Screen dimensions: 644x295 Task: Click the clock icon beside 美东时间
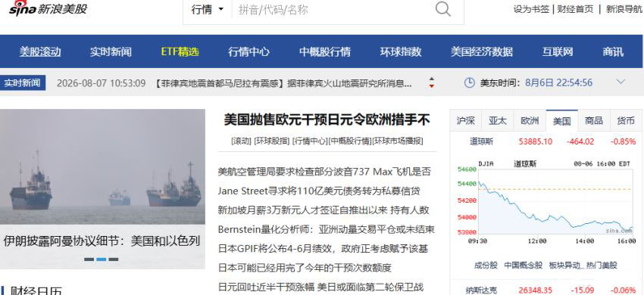pyautogui.click(x=469, y=82)
